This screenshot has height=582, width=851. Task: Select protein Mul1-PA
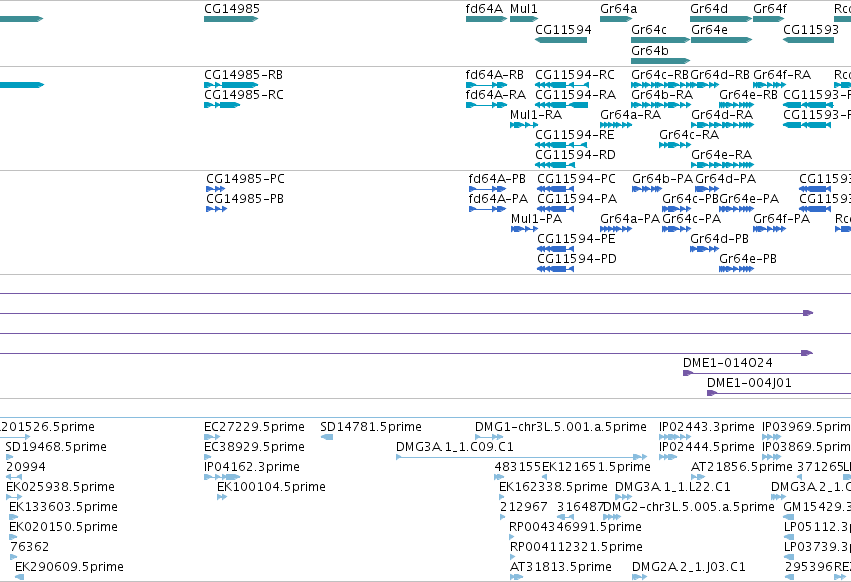coord(524,229)
